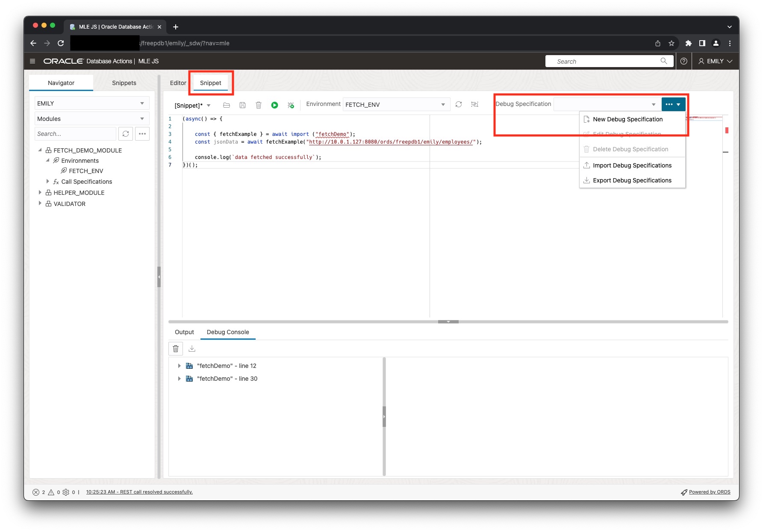
Task: Save the snippet using the save icon
Action: click(242, 105)
